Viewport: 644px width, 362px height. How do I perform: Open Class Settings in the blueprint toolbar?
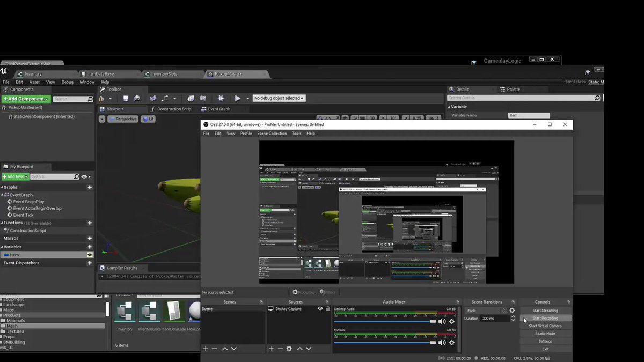pyautogui.click(x=191, y=98)
